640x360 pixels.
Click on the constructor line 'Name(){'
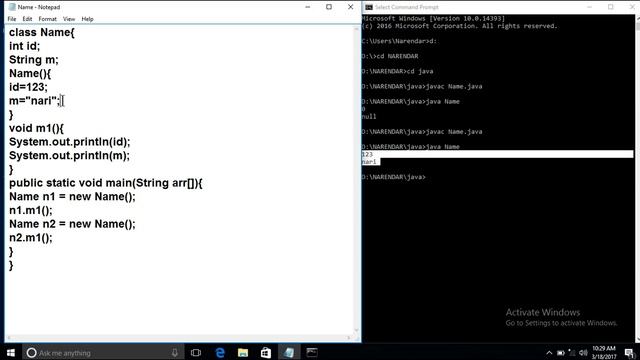(30, 73)
